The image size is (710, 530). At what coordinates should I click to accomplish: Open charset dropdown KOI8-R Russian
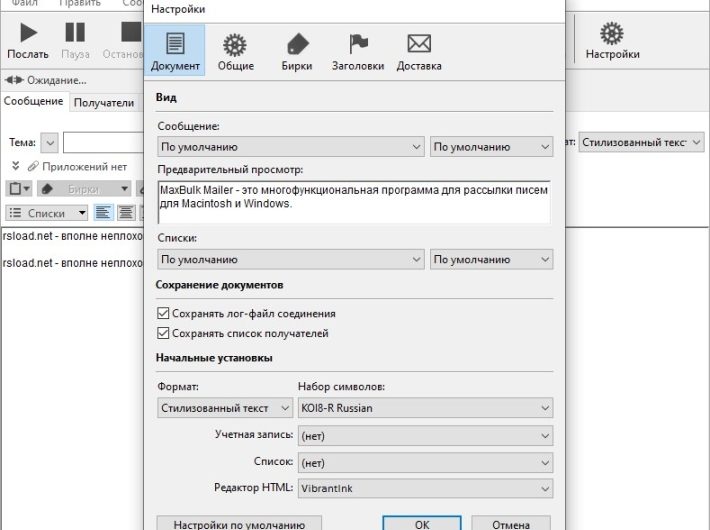coord(425,408)
